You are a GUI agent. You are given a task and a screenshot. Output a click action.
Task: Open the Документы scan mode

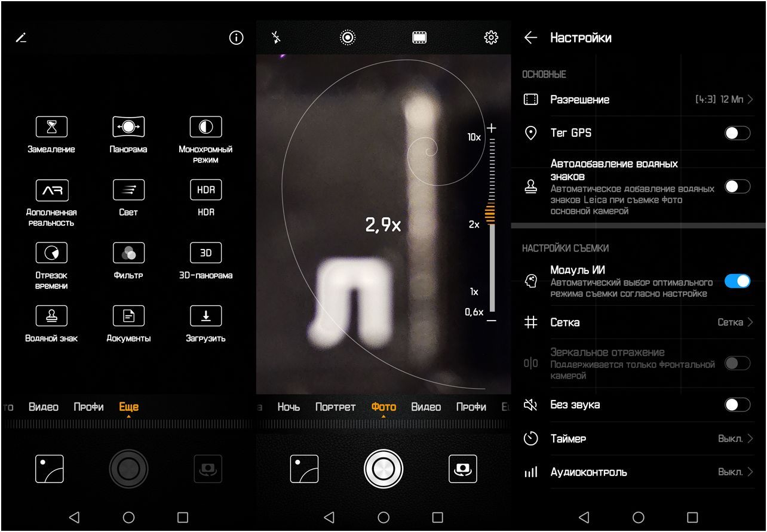[x=128, y=316]
